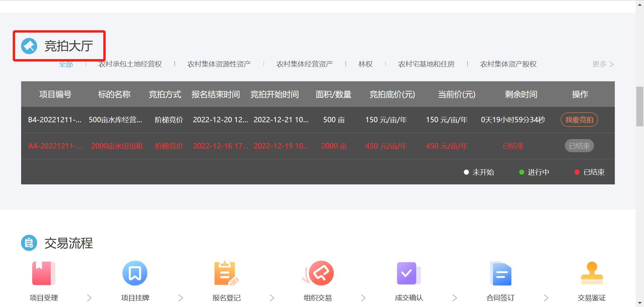Click the 交易流程 clipboard icon
644x307 pixels.
(x=29, y=243)
